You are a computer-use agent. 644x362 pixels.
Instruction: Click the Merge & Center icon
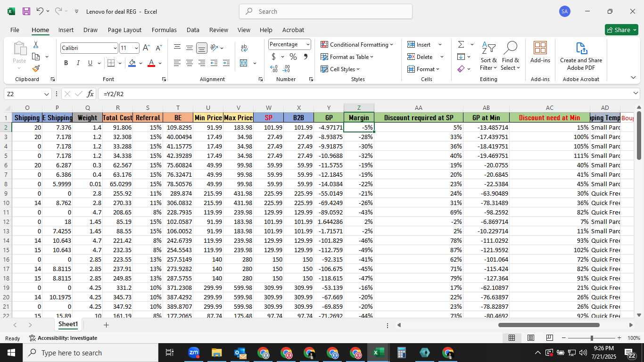244,63
